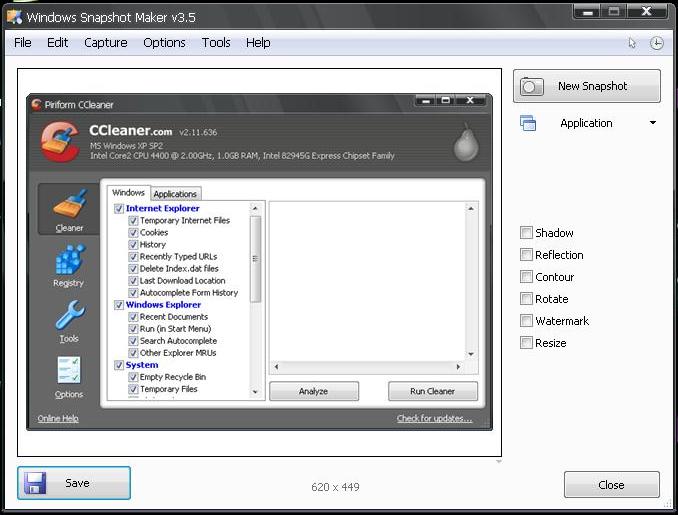The image size is (678, 515).
Task: Uncheck the History checkbox
Action: [x=133, y=245]
